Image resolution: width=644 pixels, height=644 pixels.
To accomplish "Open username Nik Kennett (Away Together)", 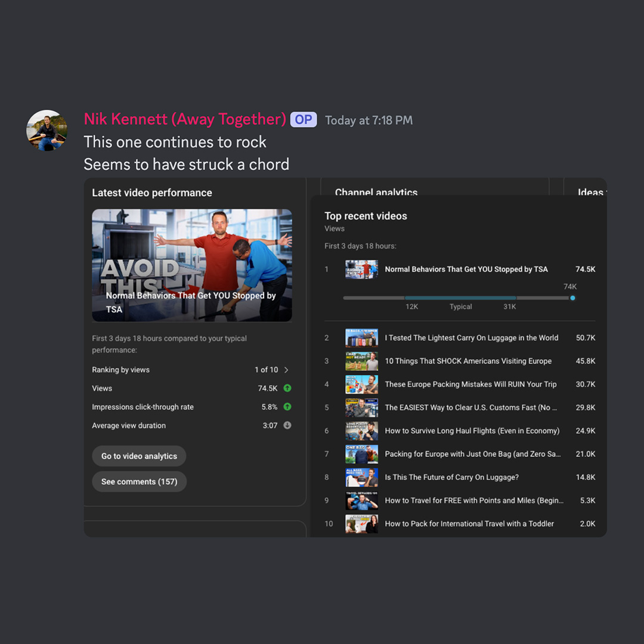I will [x=185, y=119].
